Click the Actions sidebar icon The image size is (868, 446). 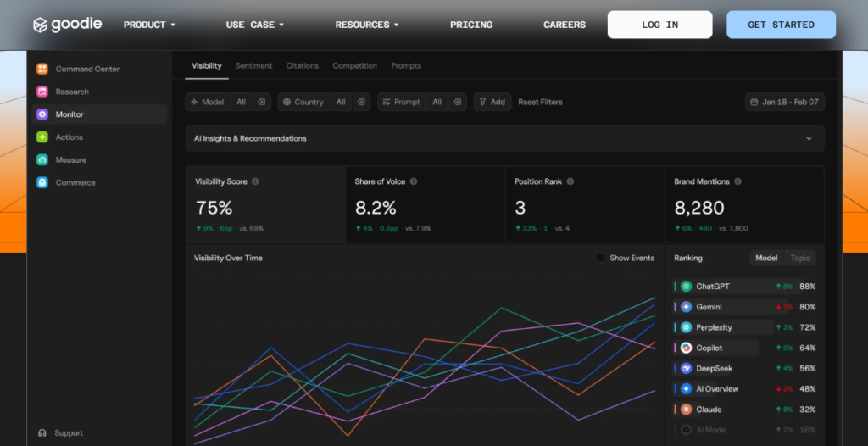(42, 137)
